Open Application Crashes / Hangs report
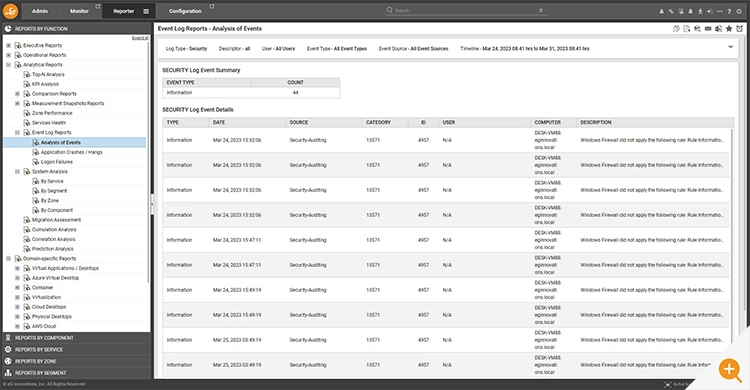 click(71, 152)
